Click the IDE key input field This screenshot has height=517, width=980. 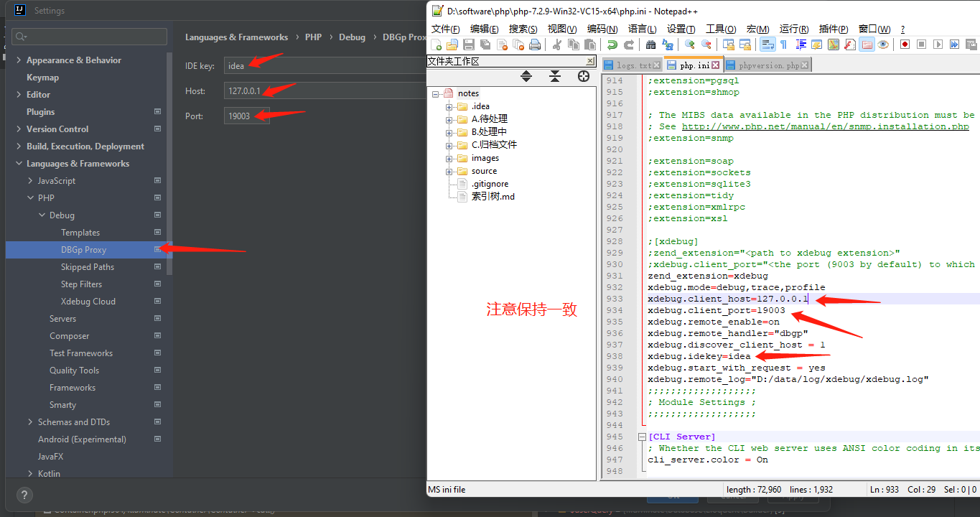point(325,65)
